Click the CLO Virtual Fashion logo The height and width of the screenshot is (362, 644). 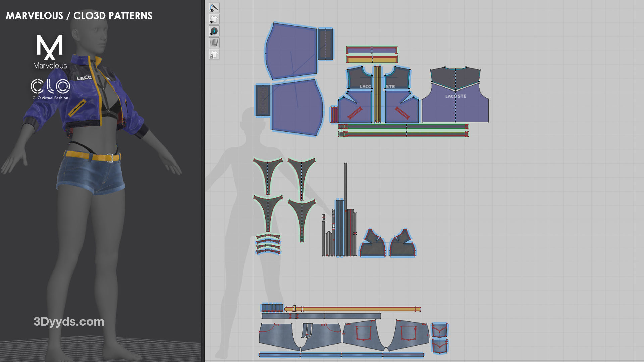click(50, 89)
